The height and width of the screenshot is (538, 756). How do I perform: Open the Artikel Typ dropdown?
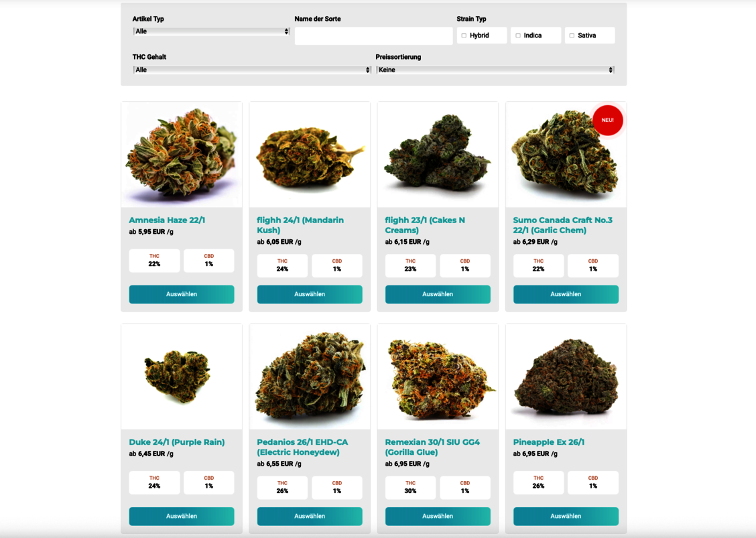pyautogui.click(x=211, y=31)
